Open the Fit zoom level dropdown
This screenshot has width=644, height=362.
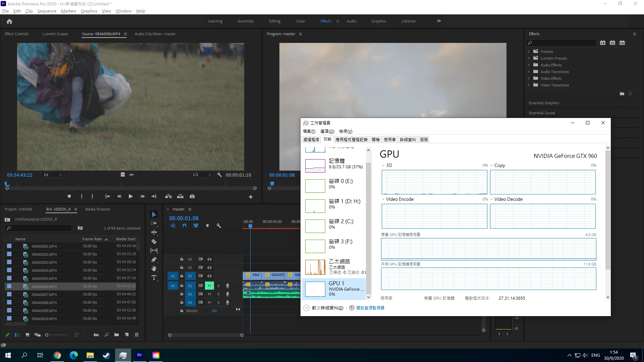[x=52, y=175]
